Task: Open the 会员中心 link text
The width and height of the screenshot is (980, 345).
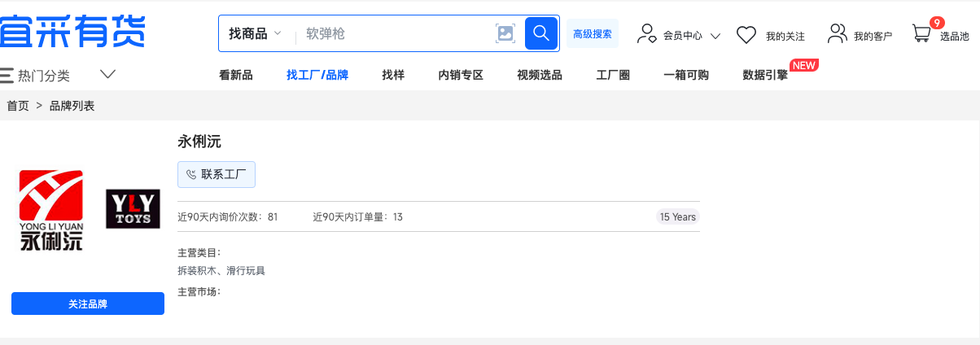Action: (x=683, y=37)
